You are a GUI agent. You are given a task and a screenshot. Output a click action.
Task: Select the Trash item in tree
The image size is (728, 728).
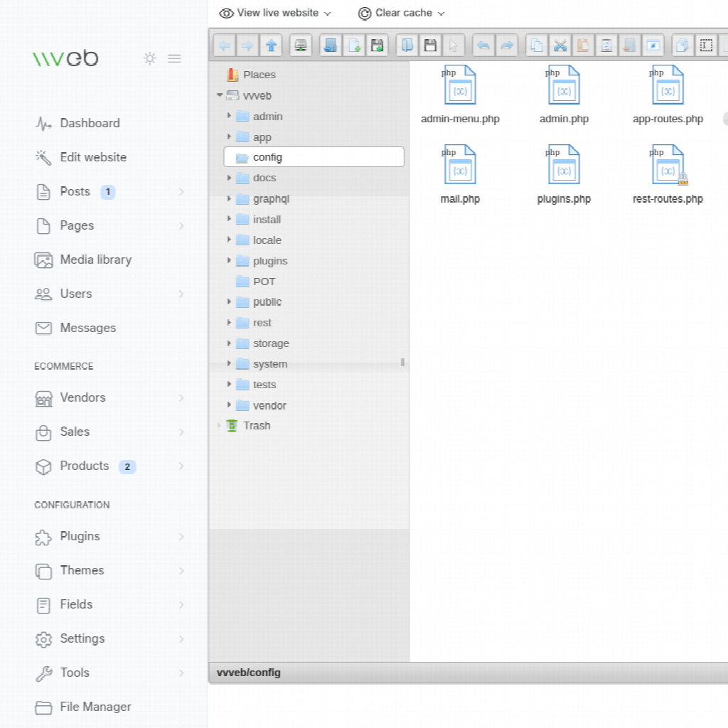[257, 426]
